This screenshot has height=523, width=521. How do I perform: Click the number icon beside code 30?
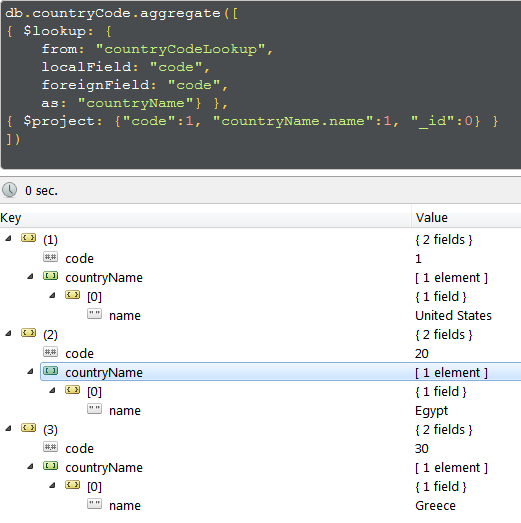[50, 447]
